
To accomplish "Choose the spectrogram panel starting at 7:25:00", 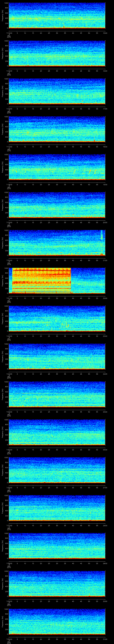I will click(x=57, y=432).
